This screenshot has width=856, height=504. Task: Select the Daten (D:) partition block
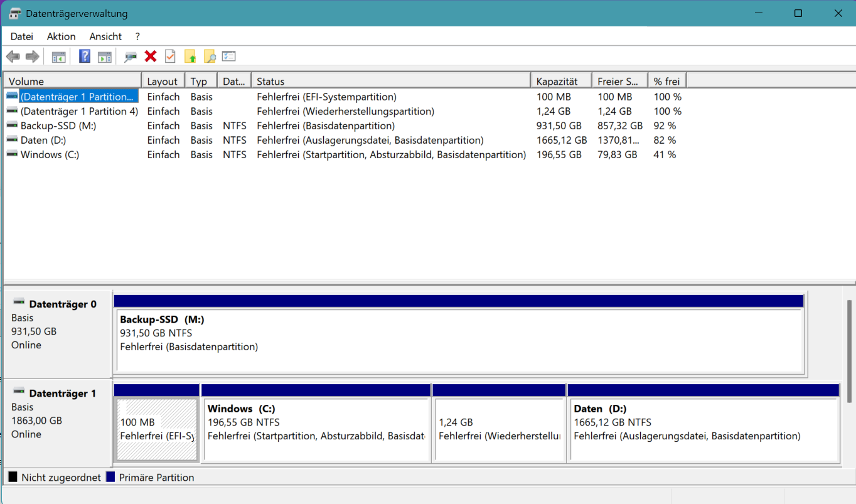704,424
